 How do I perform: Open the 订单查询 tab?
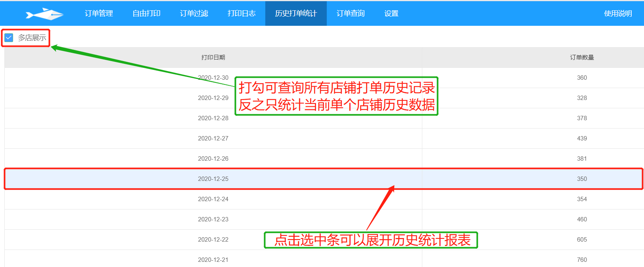click(351, 13)
